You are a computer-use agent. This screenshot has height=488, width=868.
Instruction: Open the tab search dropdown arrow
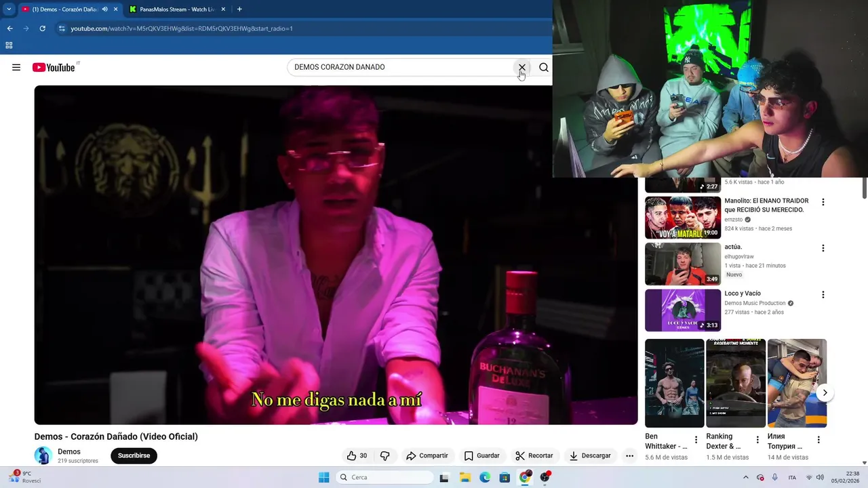click(9, 9)
